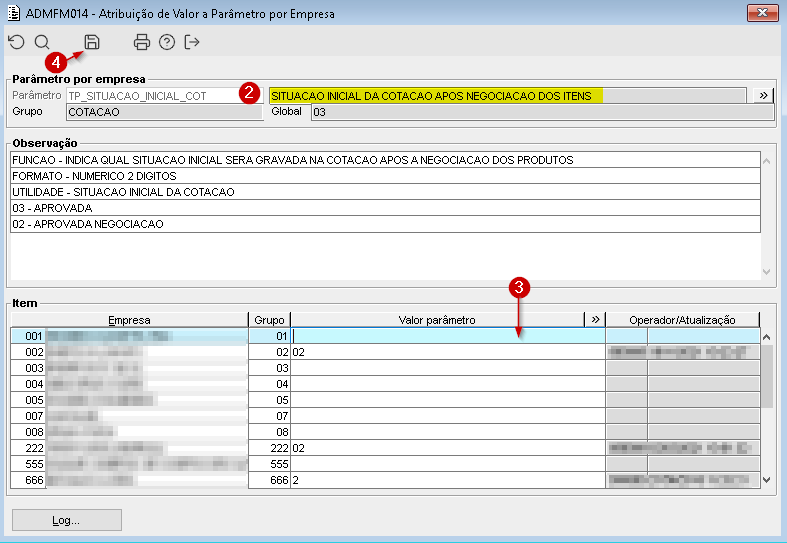Expand Valor parâmetro column » button
Screen dimensions: 787x543
tap(595, 320)
